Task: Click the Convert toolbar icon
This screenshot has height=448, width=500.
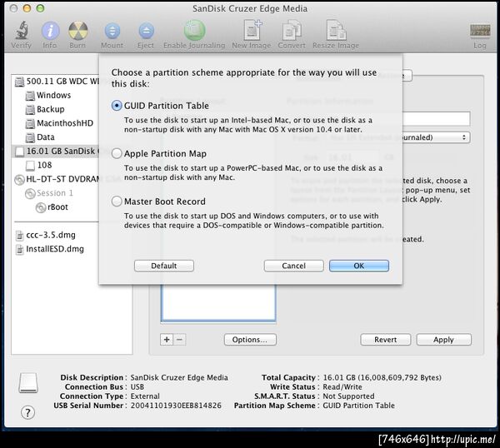Action: coord(292,30)
